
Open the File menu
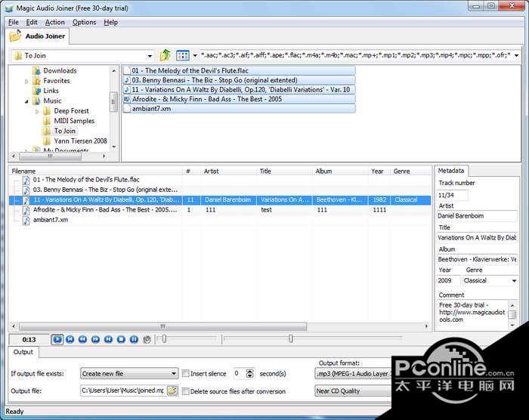pyautogui.click(x=14, y=22)
